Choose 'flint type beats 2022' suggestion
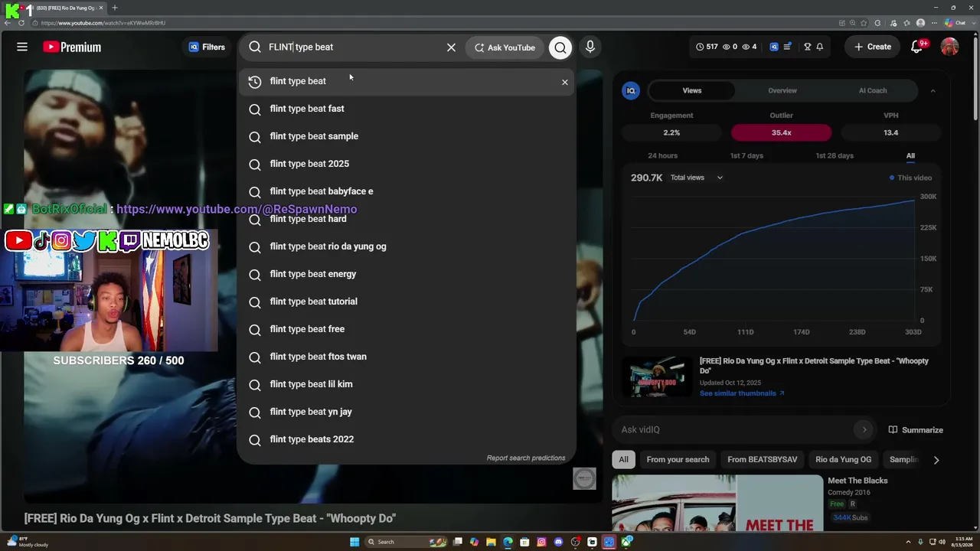The width and height of the screenshot is (980, 551). pos(407,439)
